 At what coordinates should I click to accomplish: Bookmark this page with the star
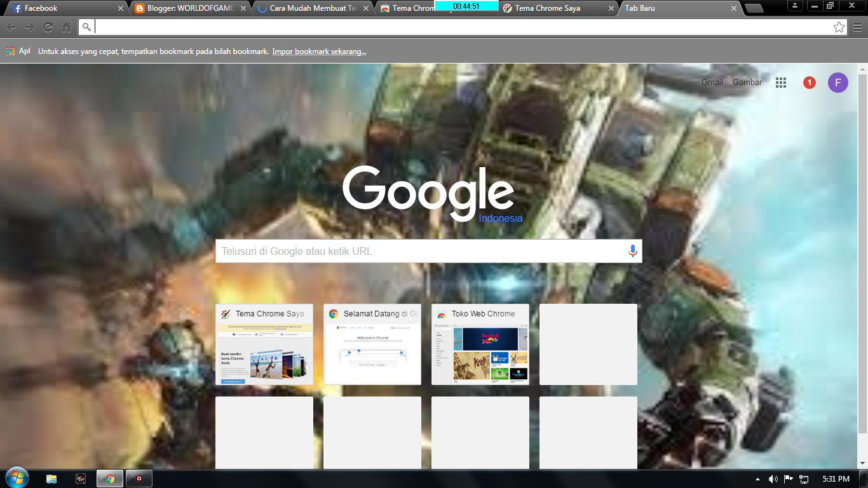coord(839,27)
